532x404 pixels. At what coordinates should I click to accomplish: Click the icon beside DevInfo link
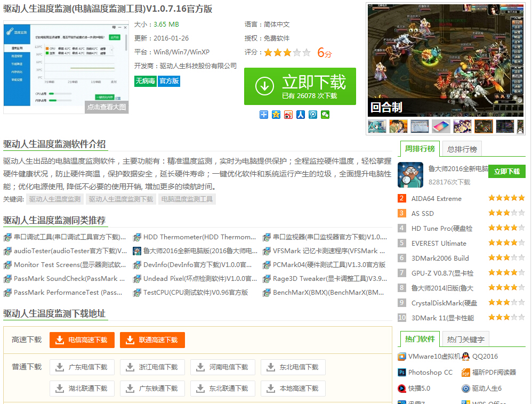pyautogui.click(x=137, y=265)
